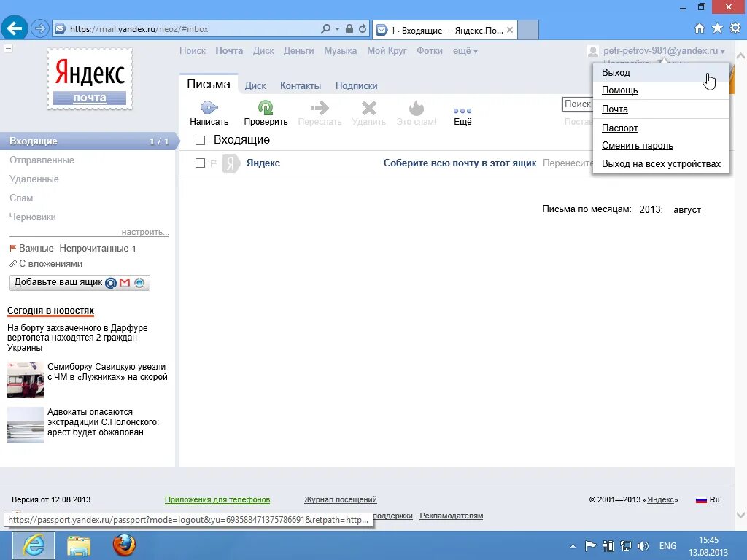Open the Музыка service link
The image size is (747, 560).
340,51
